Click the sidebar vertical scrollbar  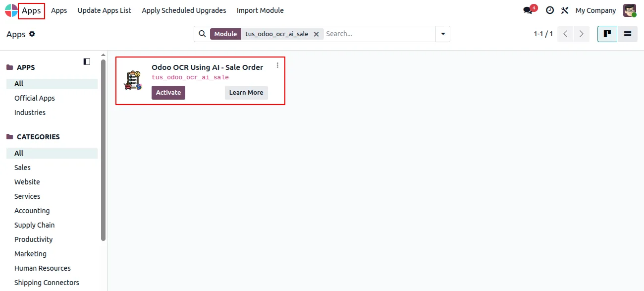coord(103,150)
